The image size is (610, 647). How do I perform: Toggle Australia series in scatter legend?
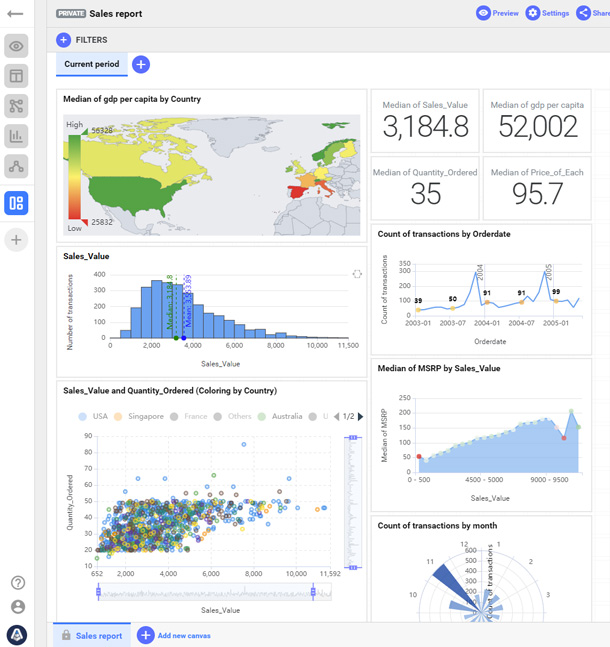[x=280, y=416]
